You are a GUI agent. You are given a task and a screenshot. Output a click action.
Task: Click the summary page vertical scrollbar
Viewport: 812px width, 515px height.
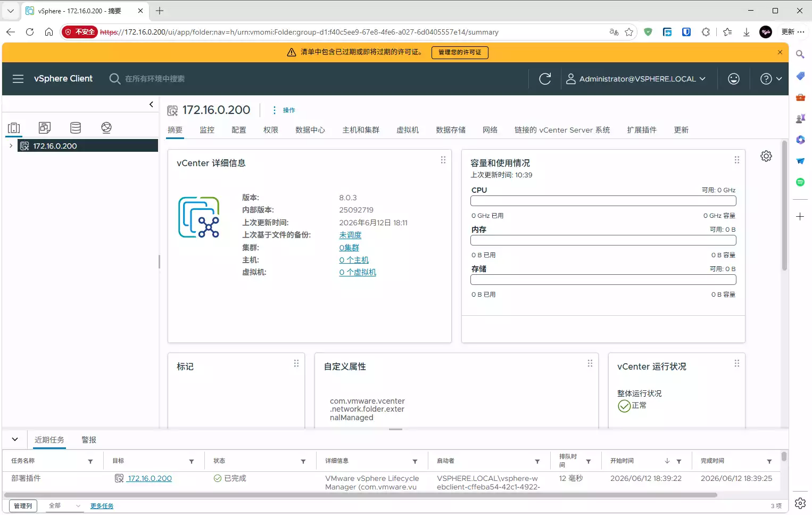(x=784, y=206)
